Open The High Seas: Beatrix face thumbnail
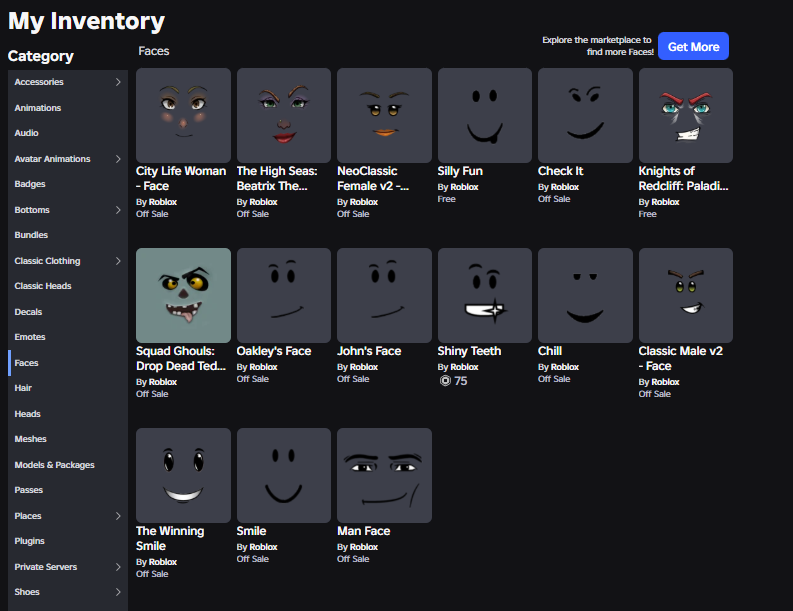793x611 pixels. [x=284, y=115]
